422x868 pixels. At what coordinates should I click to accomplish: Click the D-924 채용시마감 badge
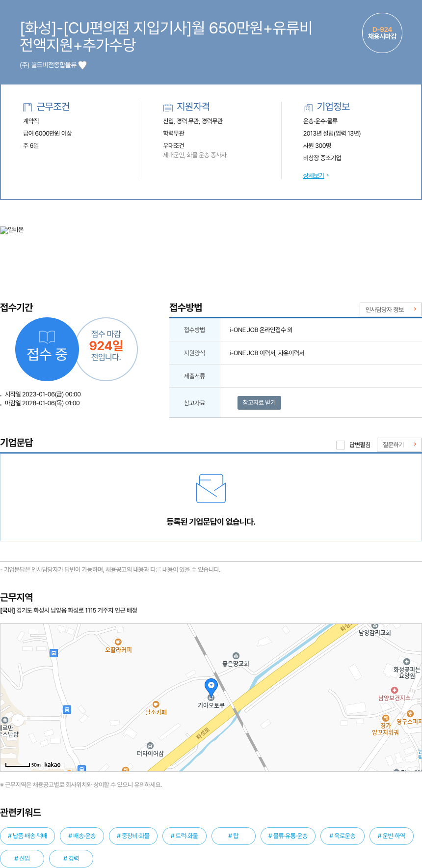[382, 33]
